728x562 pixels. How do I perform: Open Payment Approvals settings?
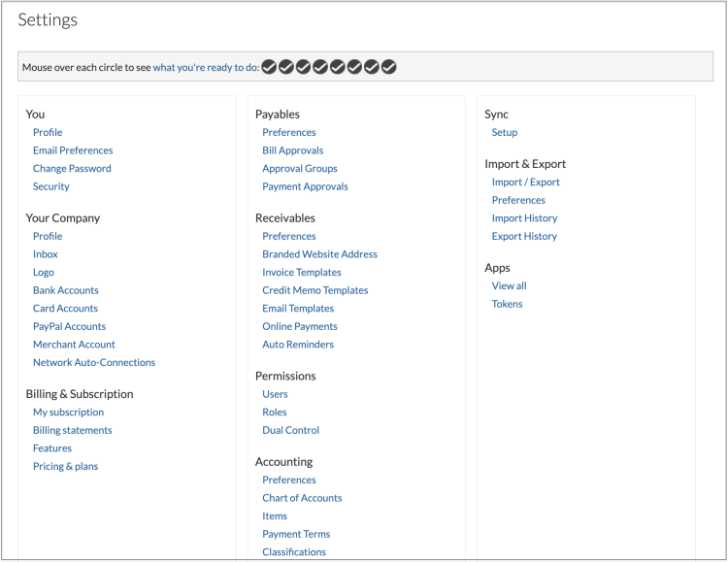coord(305,186)
